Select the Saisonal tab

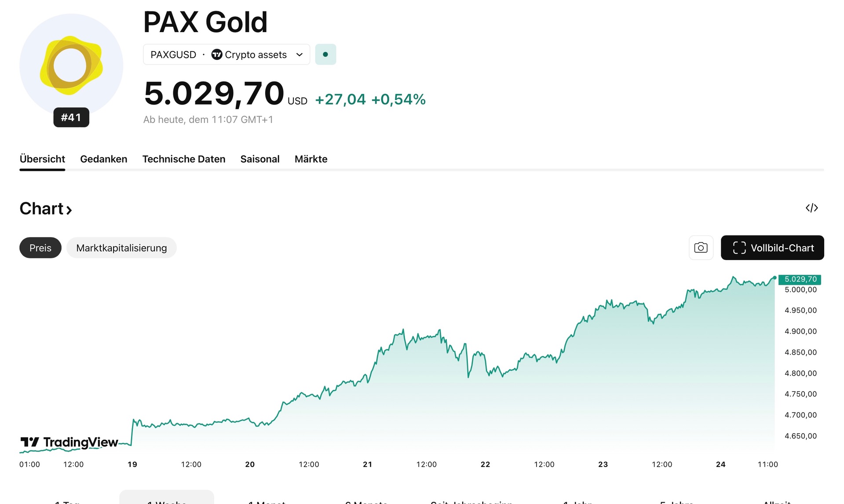(260, 159)
